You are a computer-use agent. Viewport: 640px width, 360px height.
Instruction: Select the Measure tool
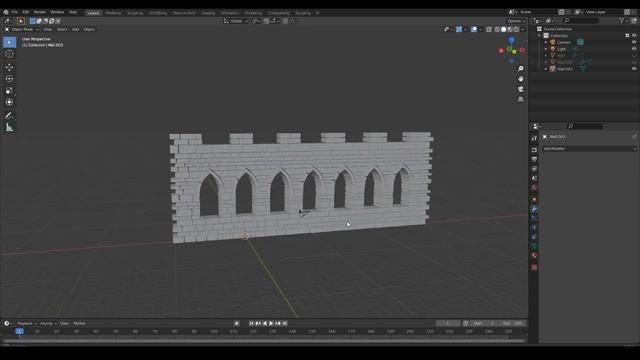9,128
